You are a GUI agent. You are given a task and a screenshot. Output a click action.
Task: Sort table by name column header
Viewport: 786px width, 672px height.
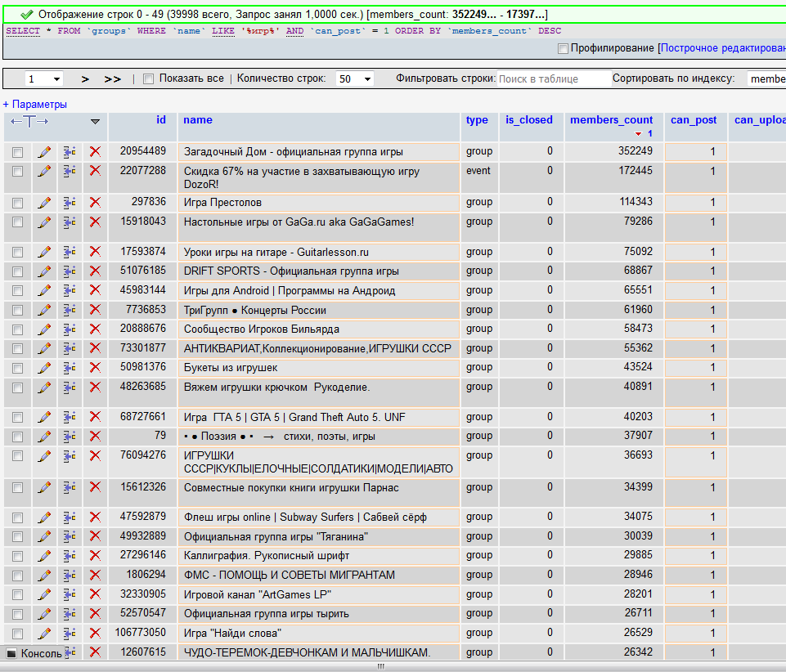(197, 120)
